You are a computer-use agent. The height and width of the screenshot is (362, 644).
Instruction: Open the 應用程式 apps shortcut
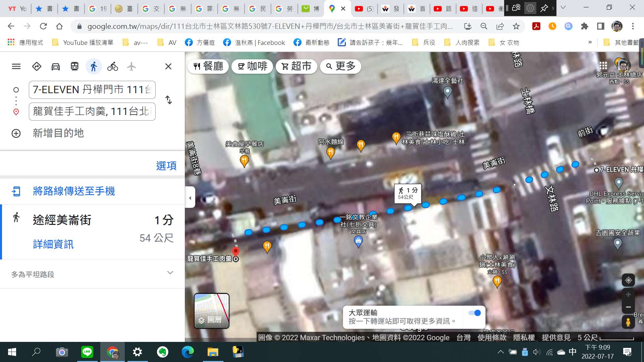coord(25,43)
